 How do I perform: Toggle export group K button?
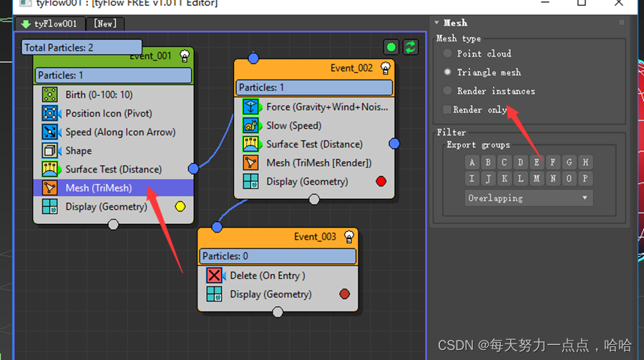(x=504, y=179)
